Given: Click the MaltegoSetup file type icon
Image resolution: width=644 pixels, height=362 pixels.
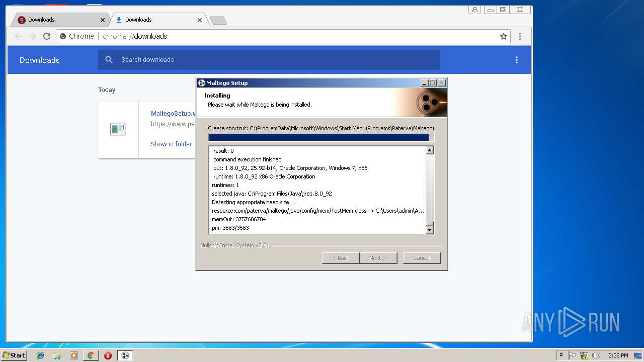Looking at the screenshot, I should click(x=118, y=129).
